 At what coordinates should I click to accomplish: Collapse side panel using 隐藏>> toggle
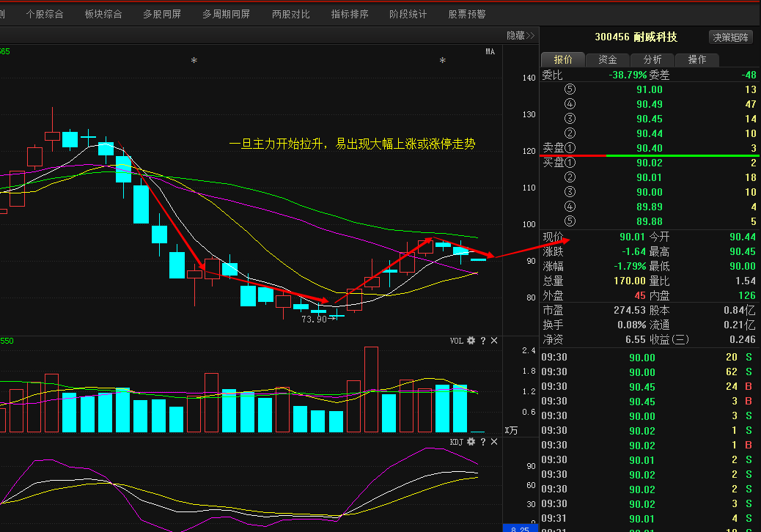521,35
